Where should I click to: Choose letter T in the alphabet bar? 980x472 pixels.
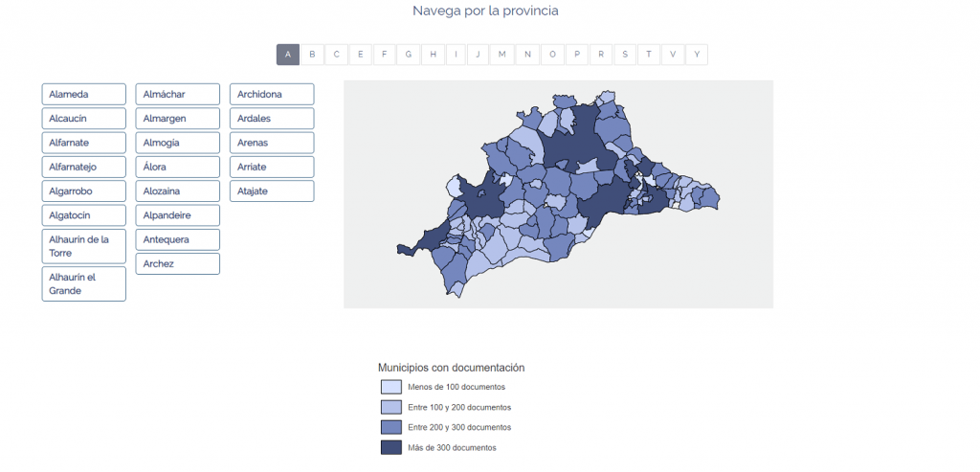point(649,55)
